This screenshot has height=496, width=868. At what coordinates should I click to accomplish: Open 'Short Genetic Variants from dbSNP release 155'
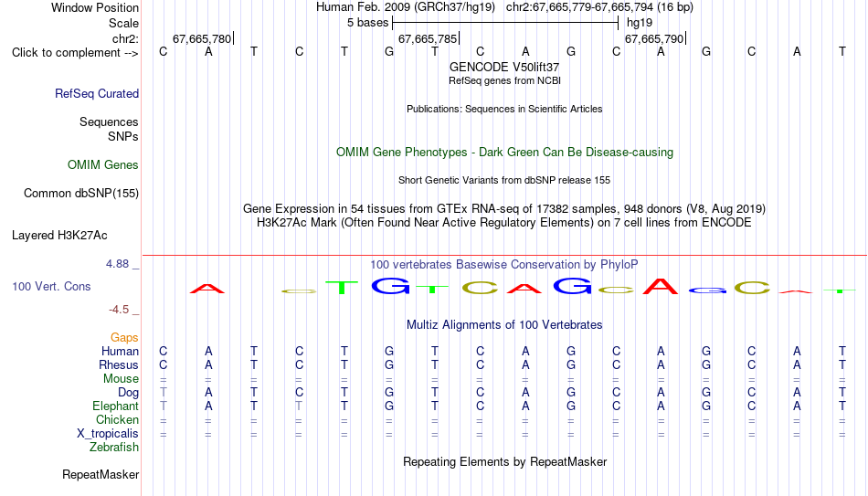click(504, 181)
